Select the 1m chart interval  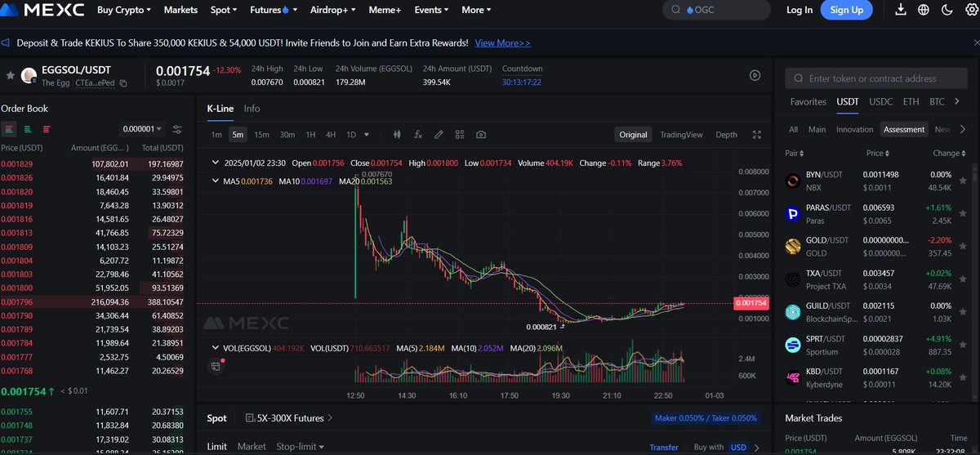(216, 135)
